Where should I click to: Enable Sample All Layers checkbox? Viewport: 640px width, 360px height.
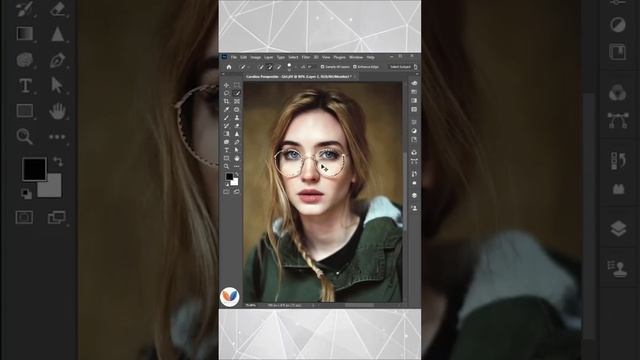click(x=322, y=67)
